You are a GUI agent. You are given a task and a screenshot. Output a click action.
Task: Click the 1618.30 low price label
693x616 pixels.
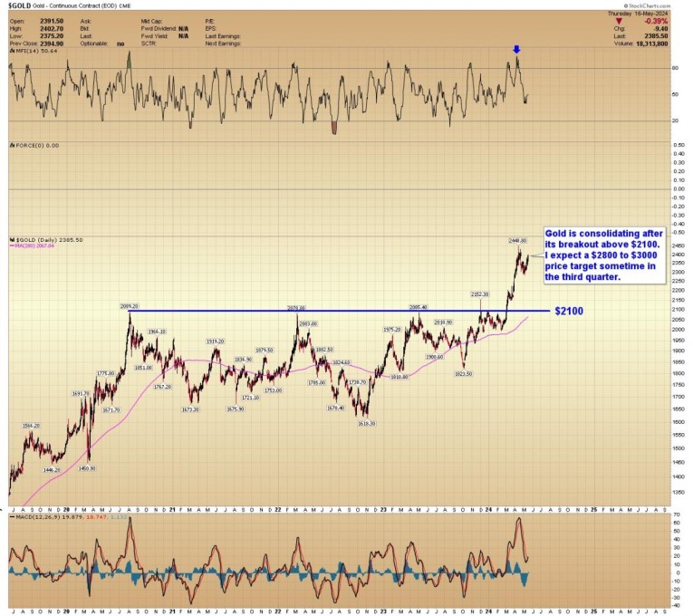366,423
